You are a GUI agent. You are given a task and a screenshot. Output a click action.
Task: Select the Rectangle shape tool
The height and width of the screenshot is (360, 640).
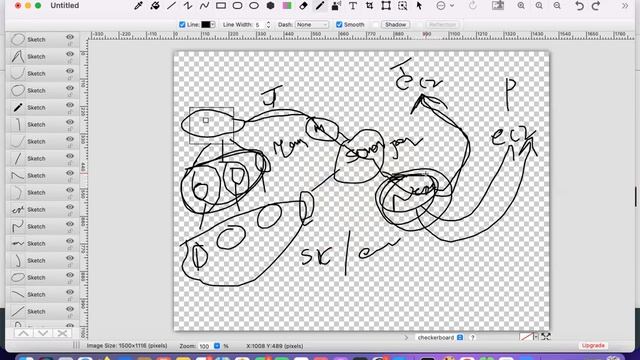click(x=221, y=6)
